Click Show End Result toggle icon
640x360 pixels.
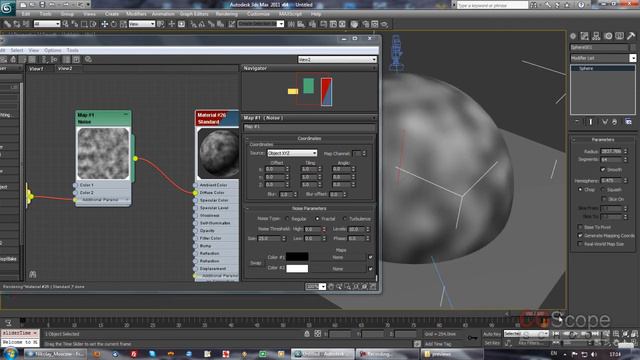pos(590,122)
